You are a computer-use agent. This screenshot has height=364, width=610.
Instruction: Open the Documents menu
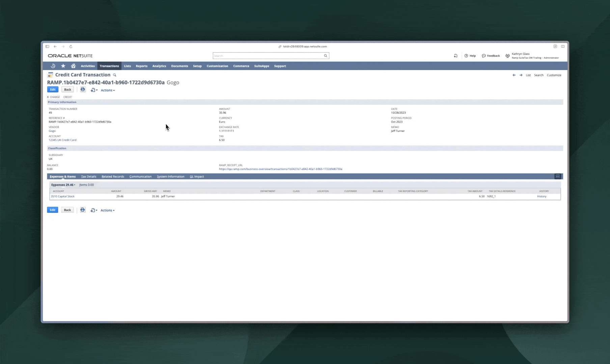click(179, 66)
